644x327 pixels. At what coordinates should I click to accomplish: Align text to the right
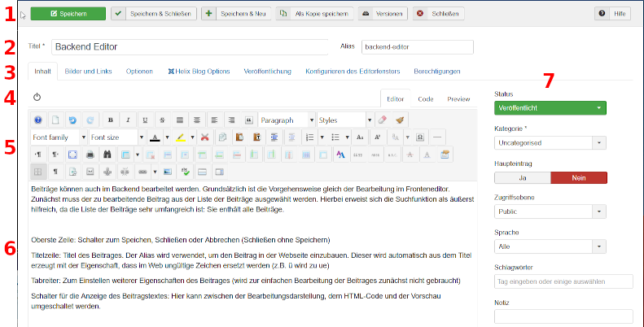[x=231, y=120]
